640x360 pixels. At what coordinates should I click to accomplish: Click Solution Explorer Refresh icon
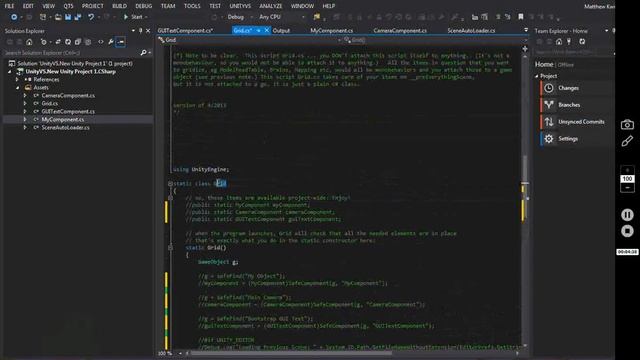point(68,42)
